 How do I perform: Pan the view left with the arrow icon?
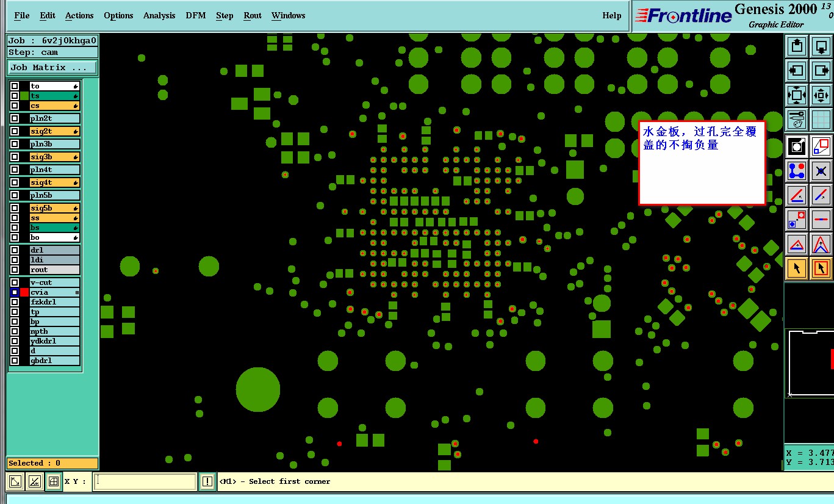click(x=797, y=70)
